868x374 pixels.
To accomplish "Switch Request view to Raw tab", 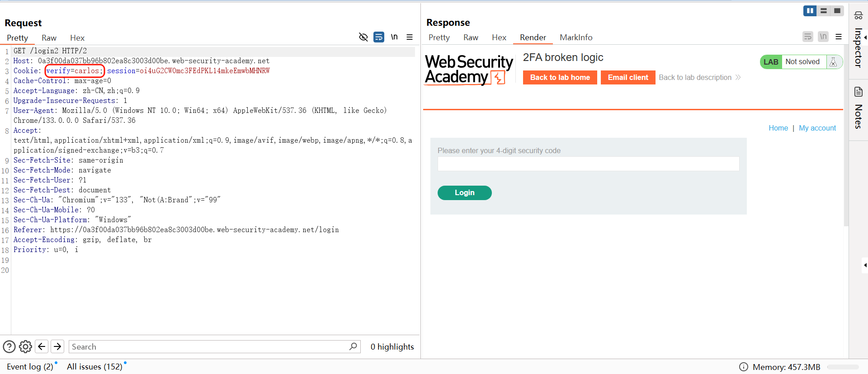I will (x=49, y=38).
